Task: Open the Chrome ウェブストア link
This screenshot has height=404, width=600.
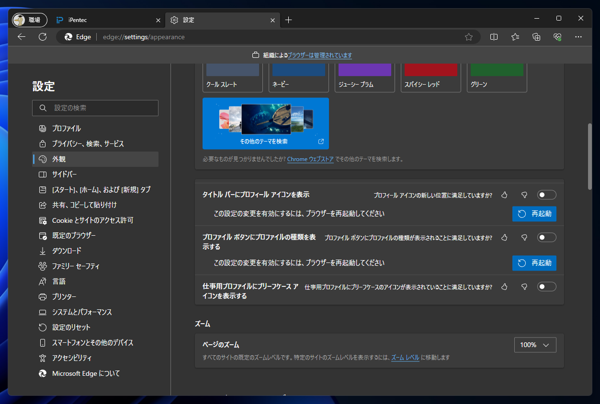Action: [311, 159]
